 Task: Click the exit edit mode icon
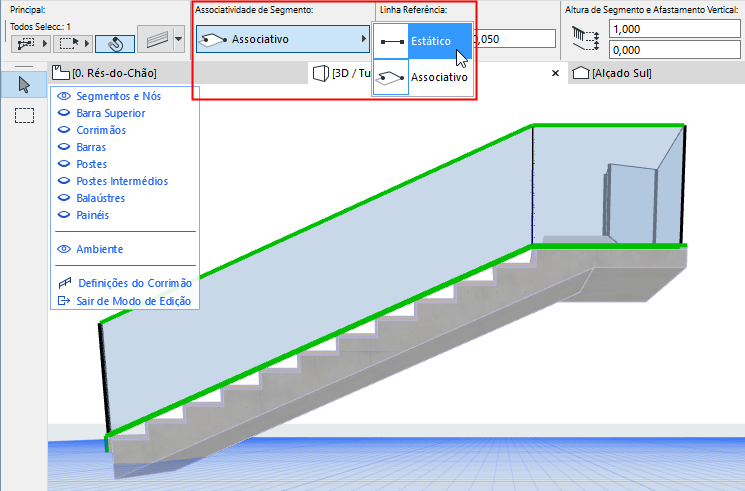pos(64,301)
